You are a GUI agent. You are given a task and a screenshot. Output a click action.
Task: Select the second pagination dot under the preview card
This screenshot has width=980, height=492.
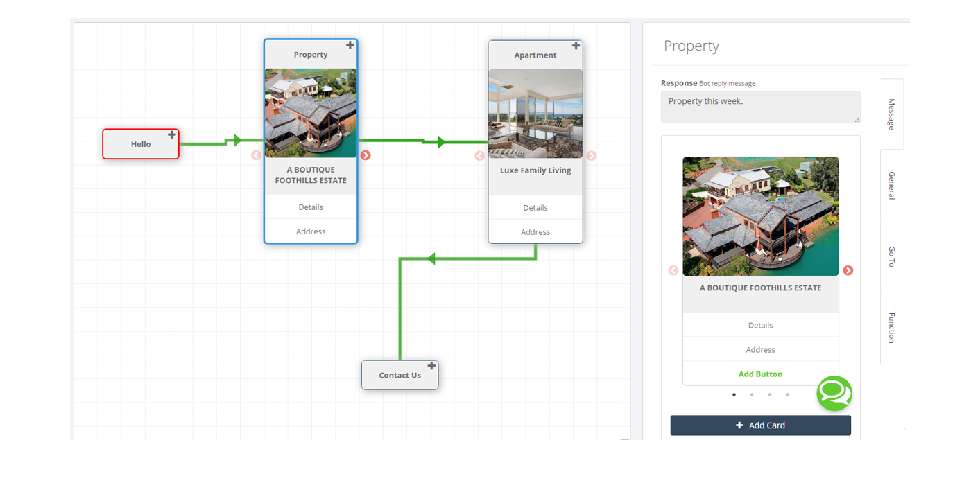pyautogui.click(x=752, y=394)
